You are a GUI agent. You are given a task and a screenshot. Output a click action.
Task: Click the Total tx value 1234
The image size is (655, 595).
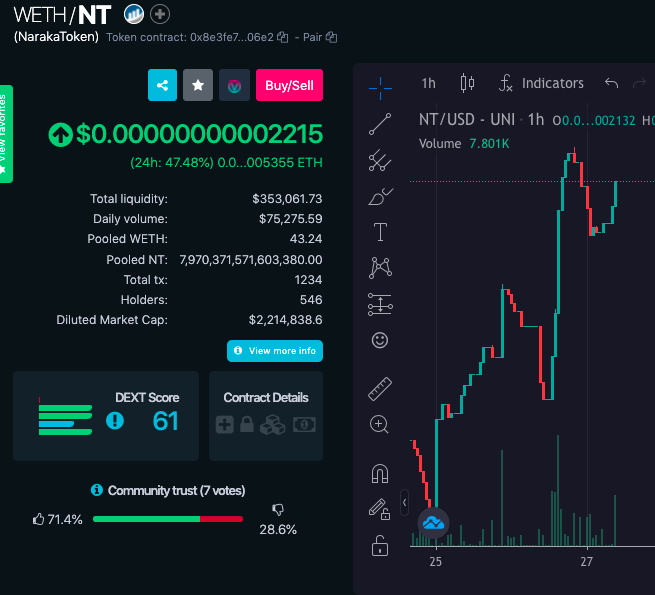coord(308,280)
